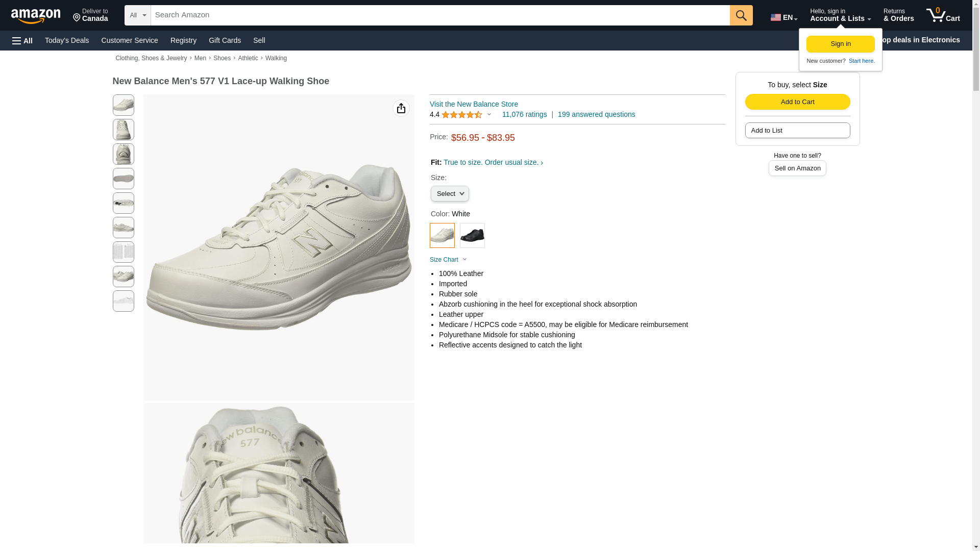Click in the Search Amazon field
980x551 pixels.
pyautogui.click(x=440, y=15)
